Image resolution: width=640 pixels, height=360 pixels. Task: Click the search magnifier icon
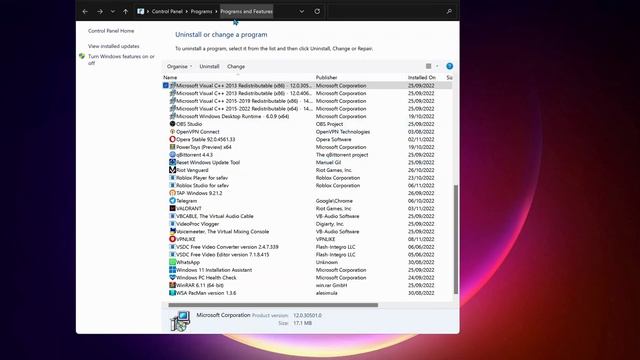[449, 11]
